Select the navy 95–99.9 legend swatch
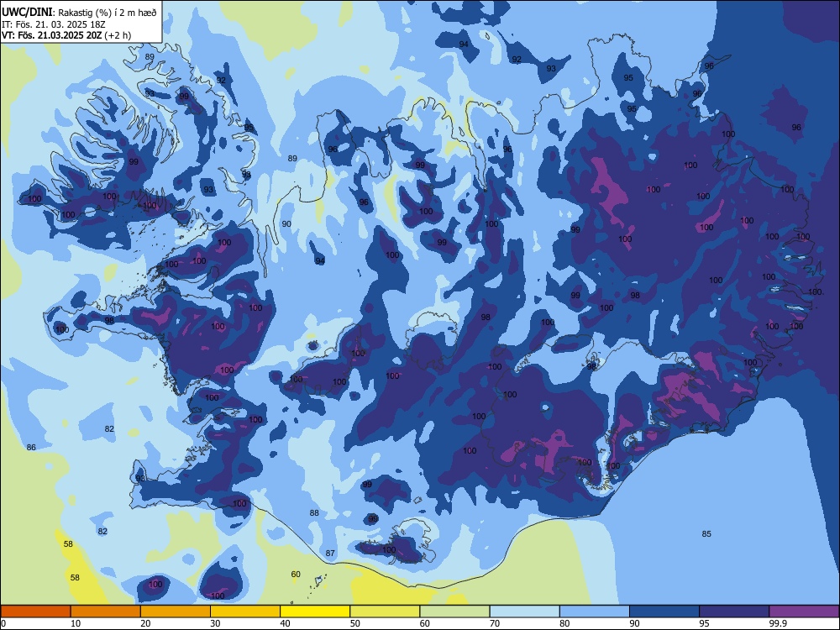The image size is (840, 630). pyautogui.click(x=734, y=612)
